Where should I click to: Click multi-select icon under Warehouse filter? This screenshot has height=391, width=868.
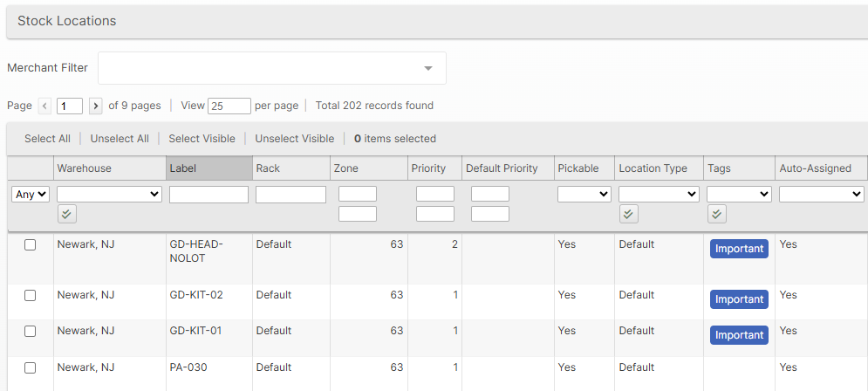(x=66, y=214)
